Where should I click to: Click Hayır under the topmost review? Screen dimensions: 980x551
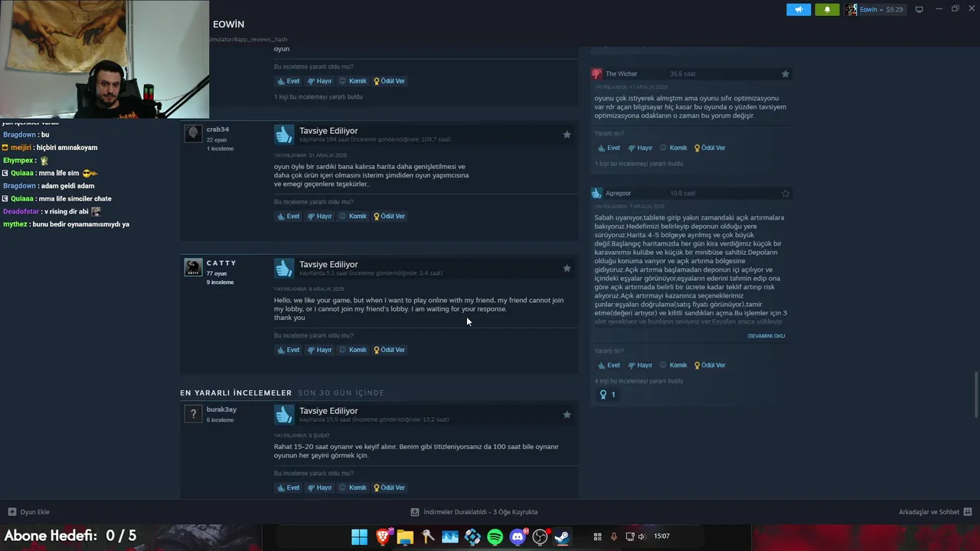(x=319, y=80)
